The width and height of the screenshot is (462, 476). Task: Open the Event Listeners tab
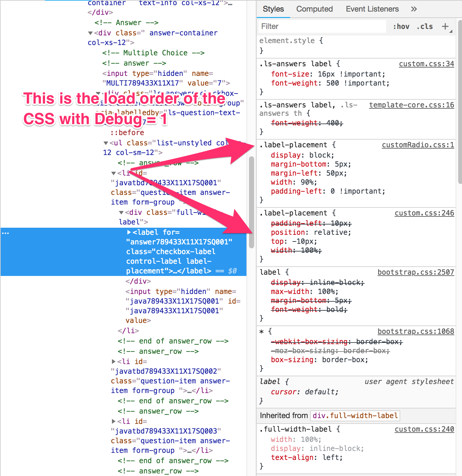click(372, 9)
